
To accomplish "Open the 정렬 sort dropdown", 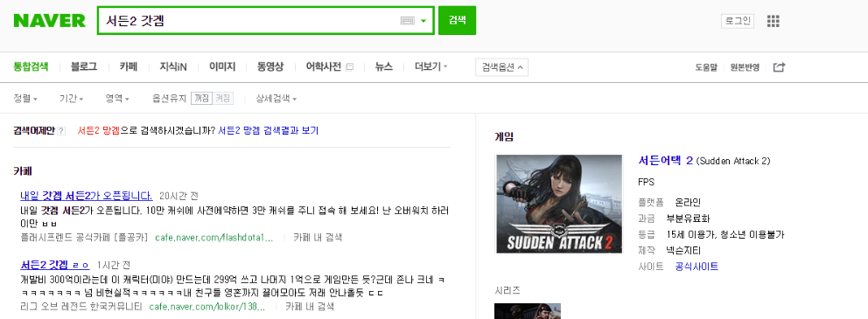I will coord(25,99).
